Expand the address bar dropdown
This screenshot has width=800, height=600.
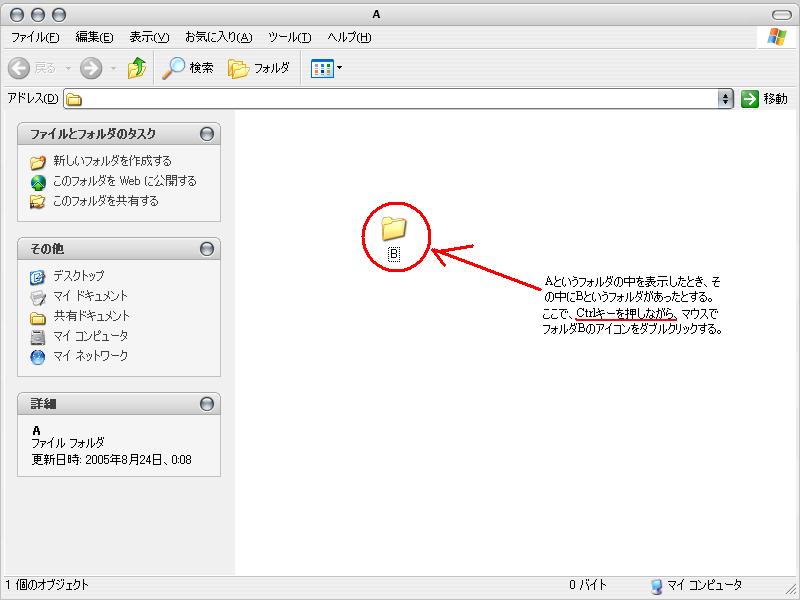(x=726, y=98)
